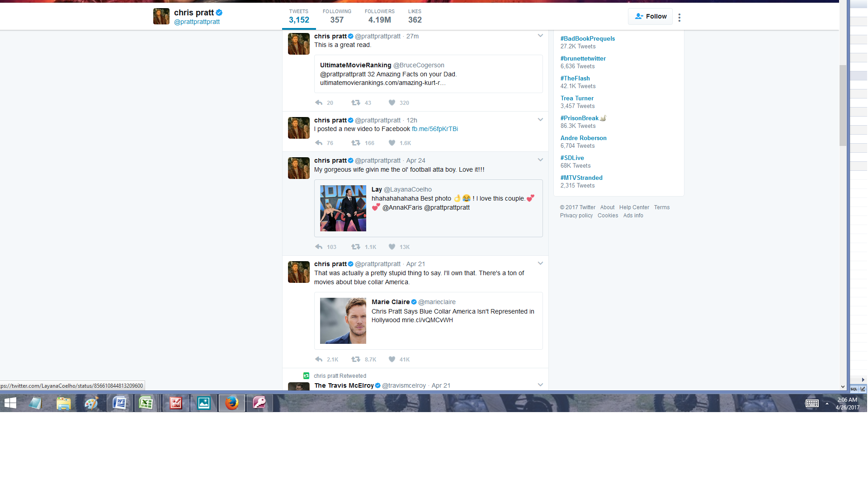This screenshot has height=488, width=868.
Task: Open the #PrisonBreak trend
Action: (x=580, y=118)
